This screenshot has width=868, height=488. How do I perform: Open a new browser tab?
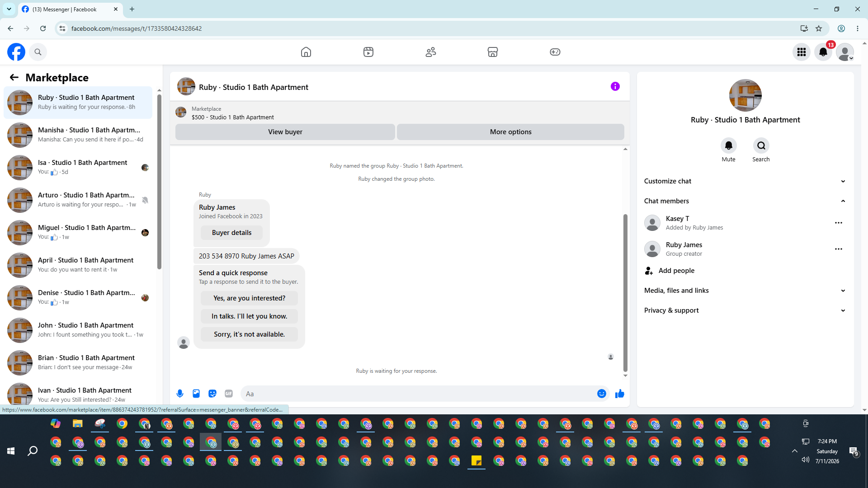click(132, 9)
